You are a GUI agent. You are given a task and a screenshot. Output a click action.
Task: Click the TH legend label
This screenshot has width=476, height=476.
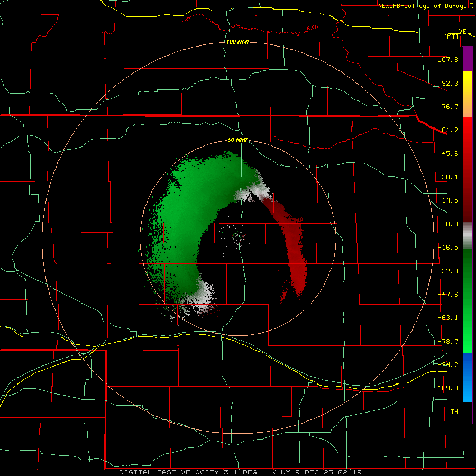coord(454,412)
